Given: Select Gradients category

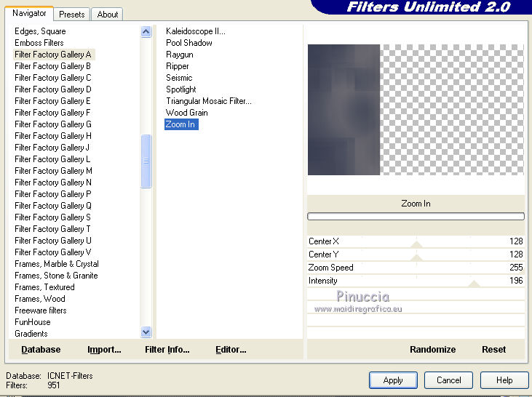Looking at the screenshot, I should [31, 334].
